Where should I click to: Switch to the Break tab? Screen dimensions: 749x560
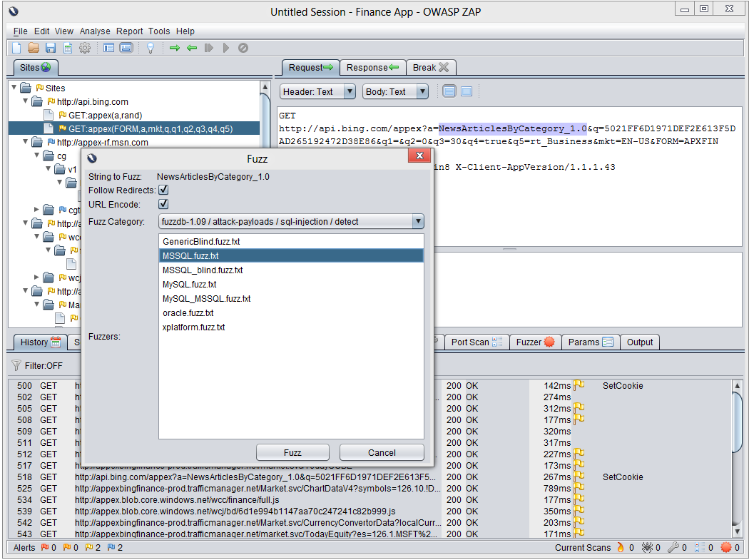point(431,67)
